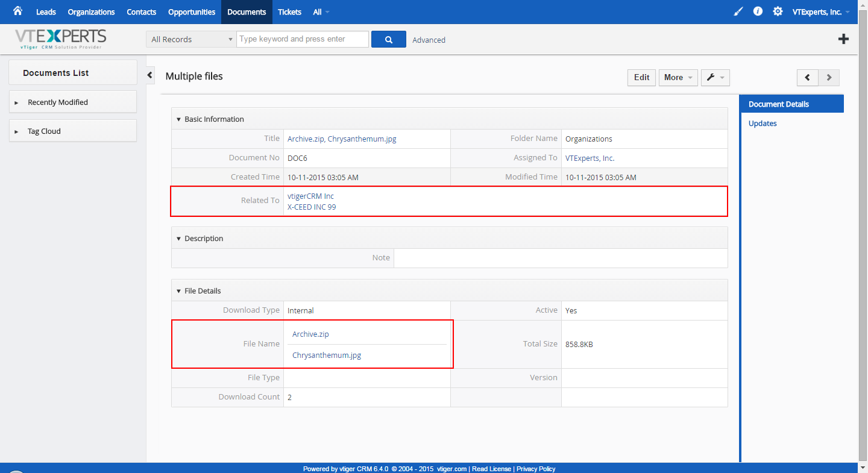Click the Active value Yes
The height and width of the screenshot is (473, 868).
[x=571, y=310]
